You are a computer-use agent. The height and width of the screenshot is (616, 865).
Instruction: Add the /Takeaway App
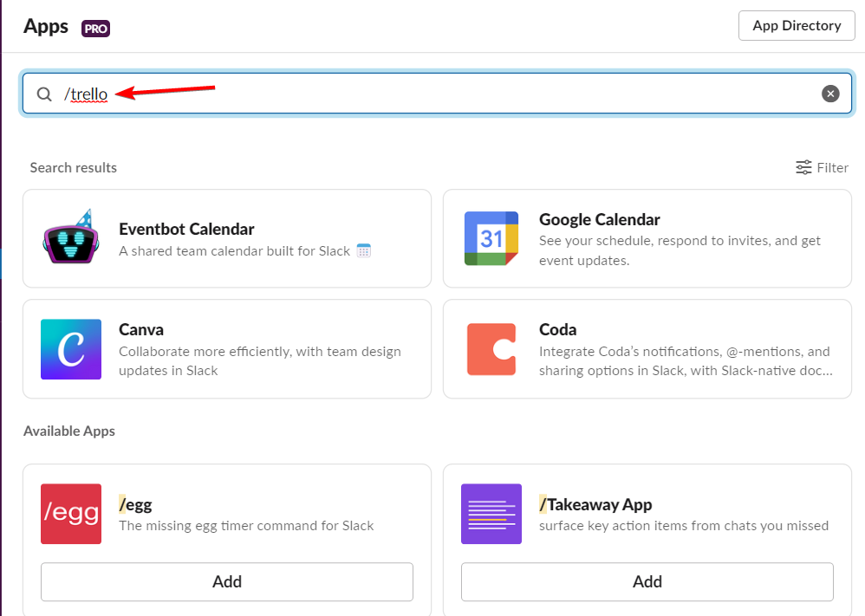[647, 582]
